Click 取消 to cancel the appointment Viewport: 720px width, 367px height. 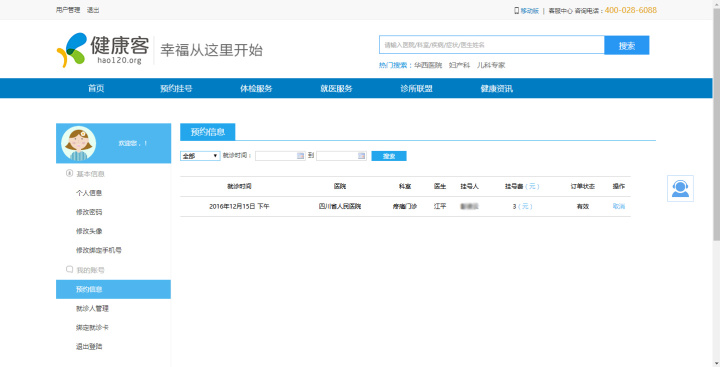point(619,206)
